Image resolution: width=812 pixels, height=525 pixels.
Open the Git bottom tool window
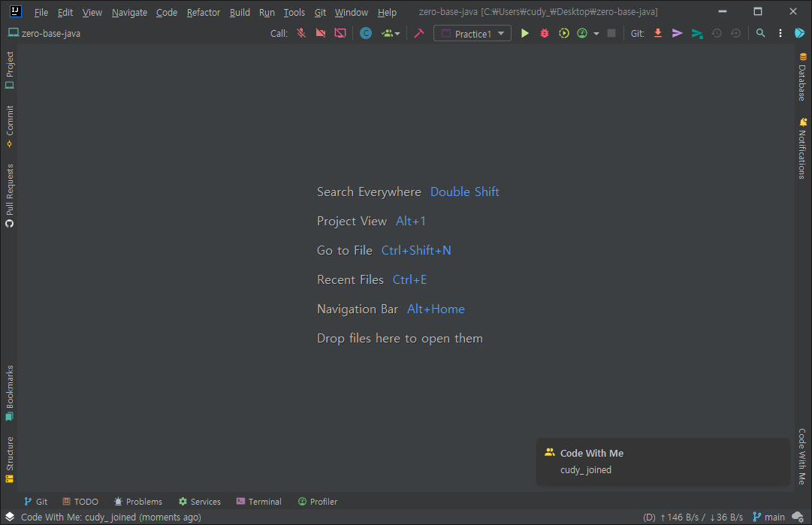[36, 501]
